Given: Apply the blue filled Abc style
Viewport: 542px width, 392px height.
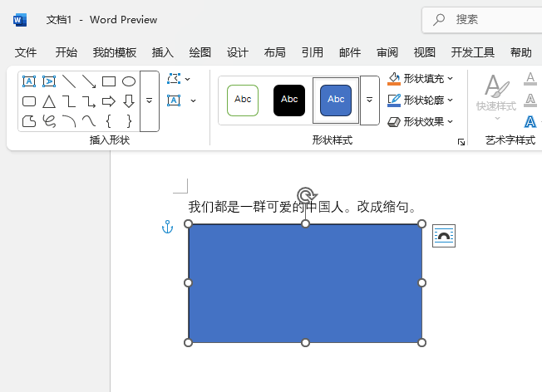Looking at the screenshot, I should tap(336, 100).
